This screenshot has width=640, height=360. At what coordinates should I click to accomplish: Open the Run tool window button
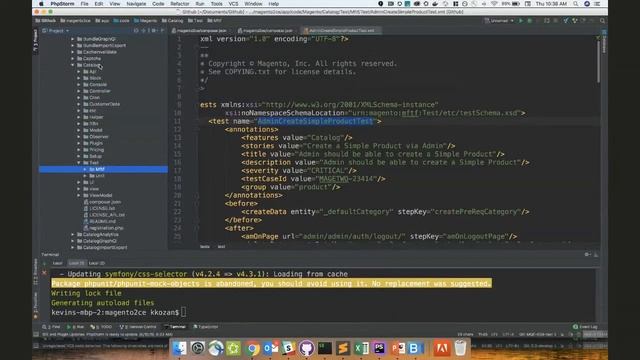[76, 327]
